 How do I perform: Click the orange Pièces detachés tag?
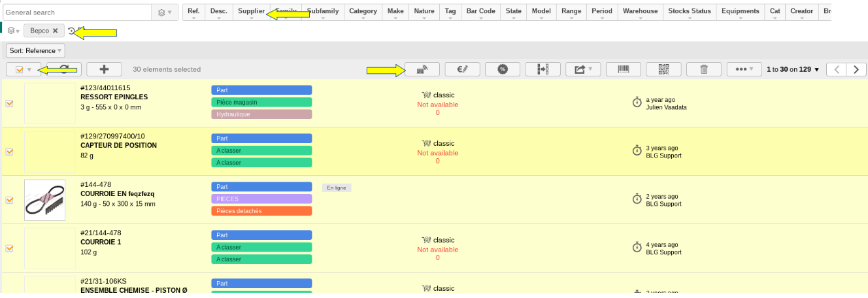coord(261,211)
